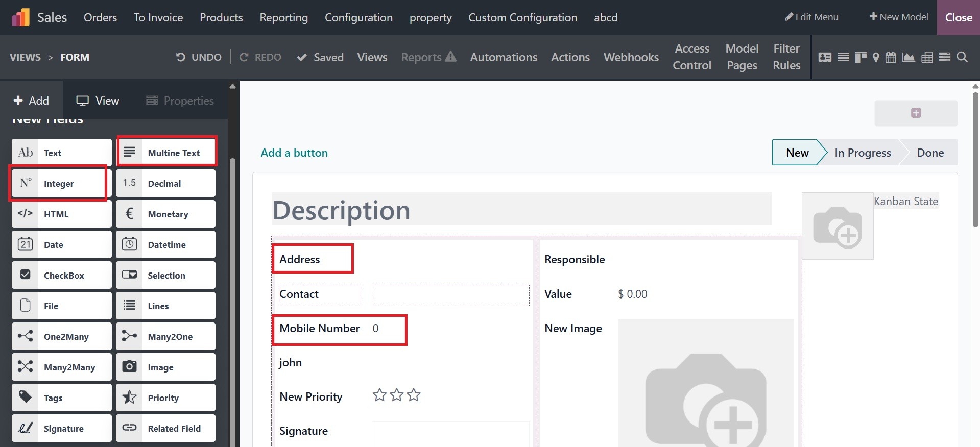Switch to the View tab

coord(98,101)
